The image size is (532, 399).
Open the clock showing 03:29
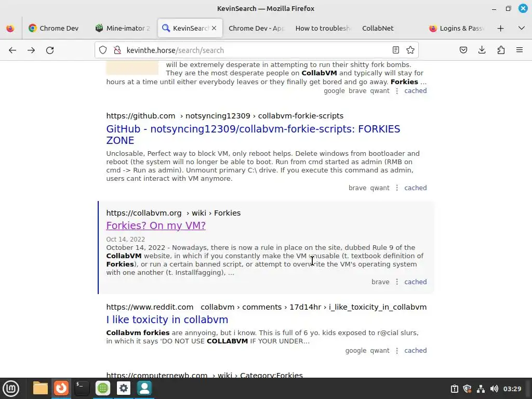(x=512, y=389)
